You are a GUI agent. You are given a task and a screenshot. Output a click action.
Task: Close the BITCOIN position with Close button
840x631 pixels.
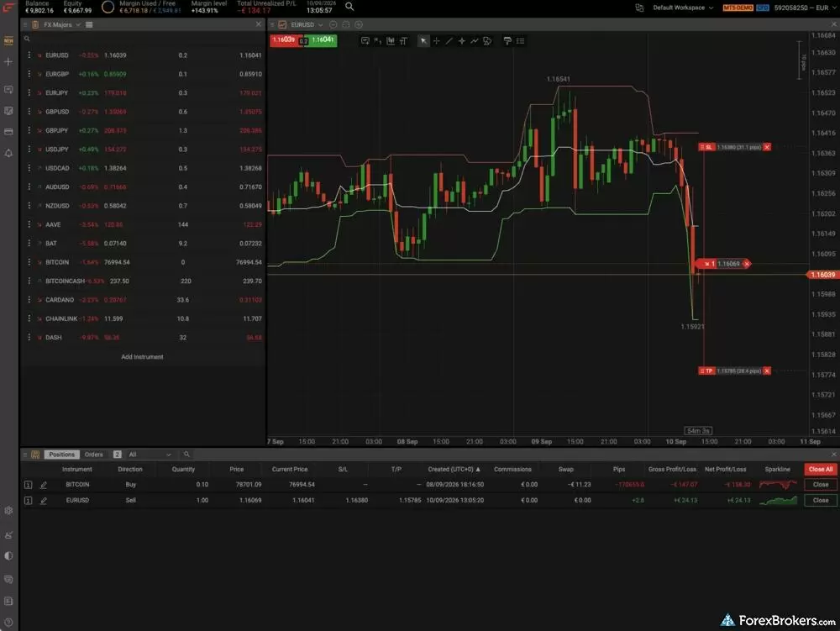tap(820, 485)
